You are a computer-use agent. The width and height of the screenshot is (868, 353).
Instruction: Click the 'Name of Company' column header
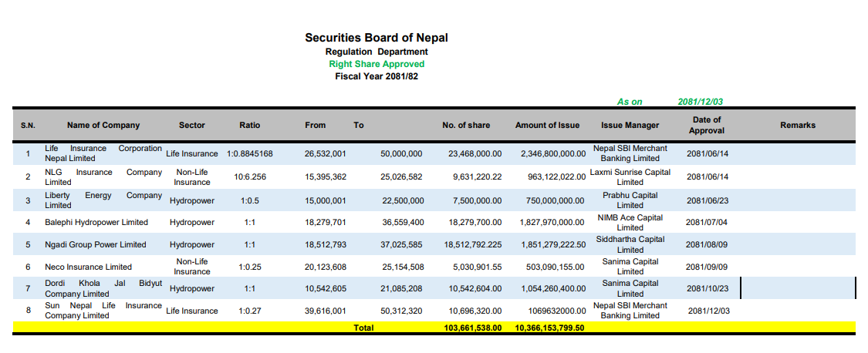pos(103,126)
